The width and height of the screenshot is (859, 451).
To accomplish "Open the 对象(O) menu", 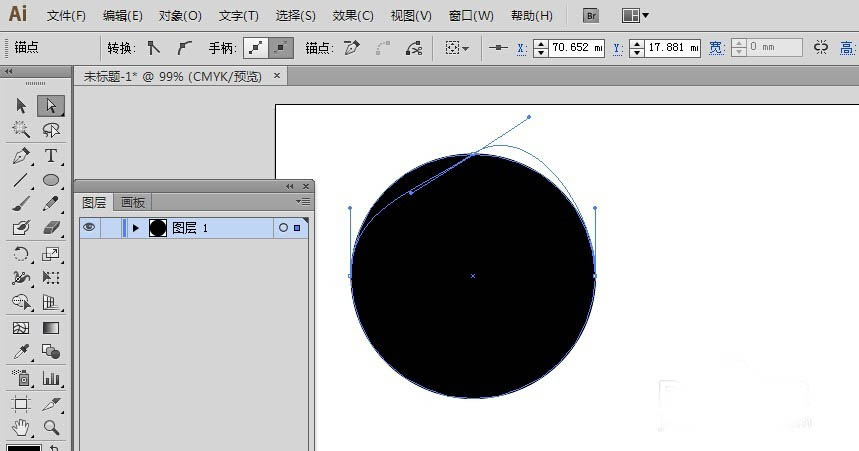I will [x=180, y=16].
